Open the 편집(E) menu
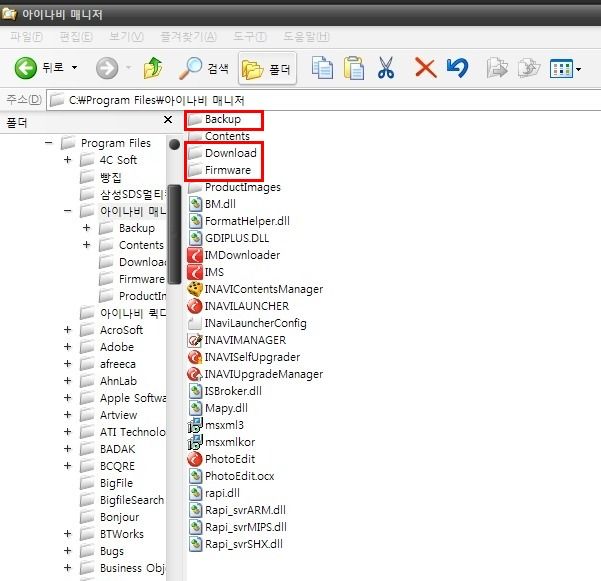 pos(76,37)
